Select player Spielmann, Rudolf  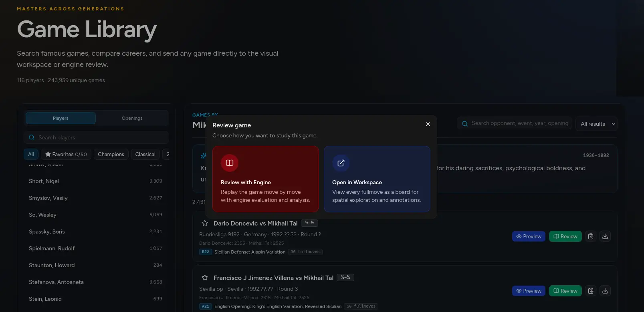tap(95, 248)
